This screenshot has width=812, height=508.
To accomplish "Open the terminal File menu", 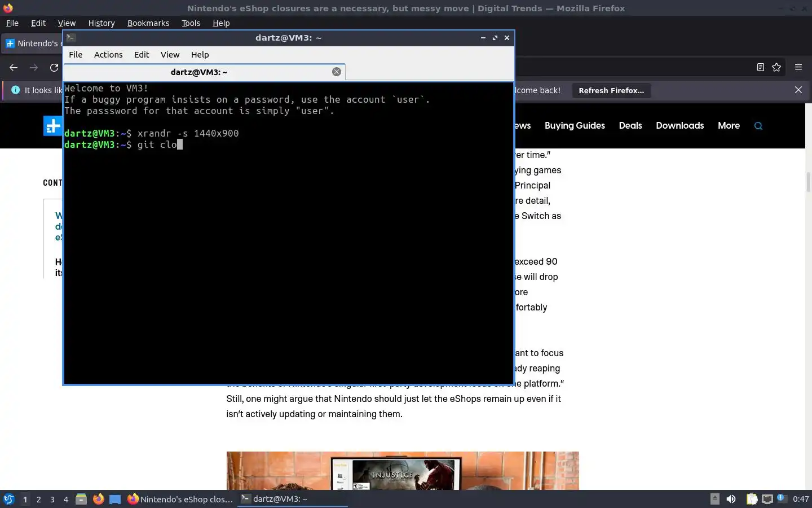I will click(76, 55).
